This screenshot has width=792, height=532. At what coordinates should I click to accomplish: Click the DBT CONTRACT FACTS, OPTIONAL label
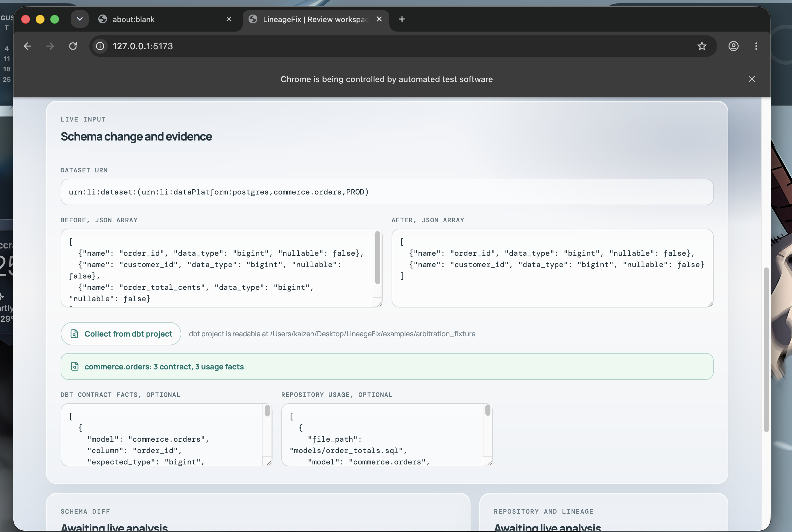[x=120, y=395]
